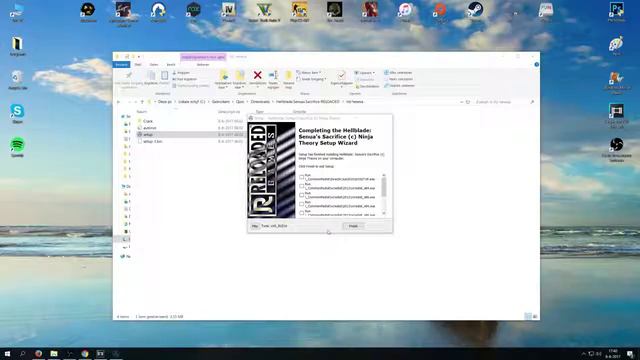Switch to the Delen ribbon tab

pos(153,64)
